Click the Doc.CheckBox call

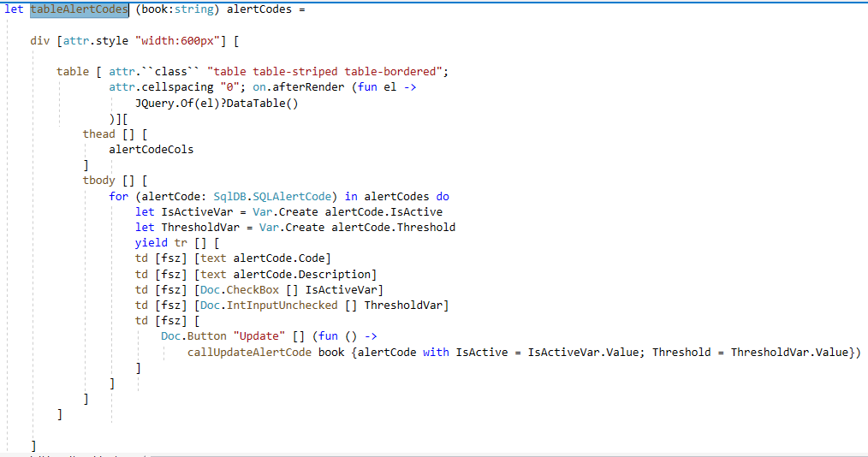[240, 290]
